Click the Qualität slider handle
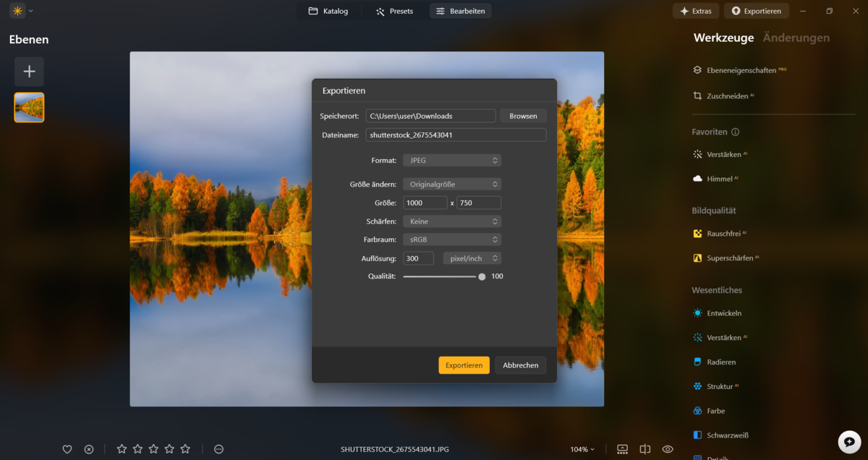The width and height of the screenshot is (868, 460). (482, 276)
